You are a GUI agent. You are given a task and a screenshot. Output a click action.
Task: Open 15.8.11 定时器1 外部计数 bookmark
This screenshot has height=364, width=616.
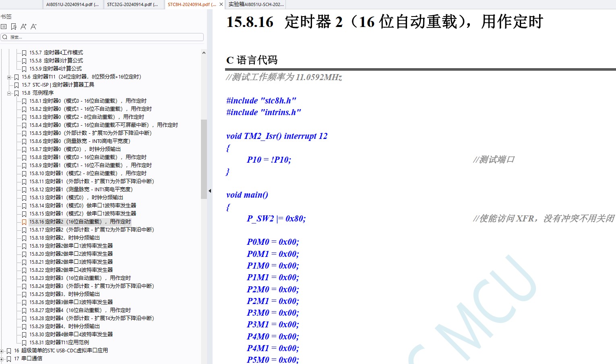coord(92,182)
